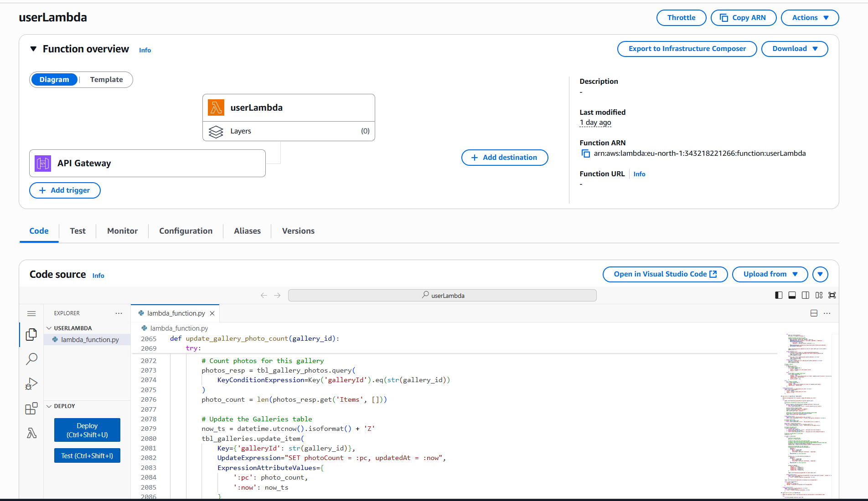Click the split editor icon in tab bar
Screen dimensions: 868x501
tap(814, 313)
